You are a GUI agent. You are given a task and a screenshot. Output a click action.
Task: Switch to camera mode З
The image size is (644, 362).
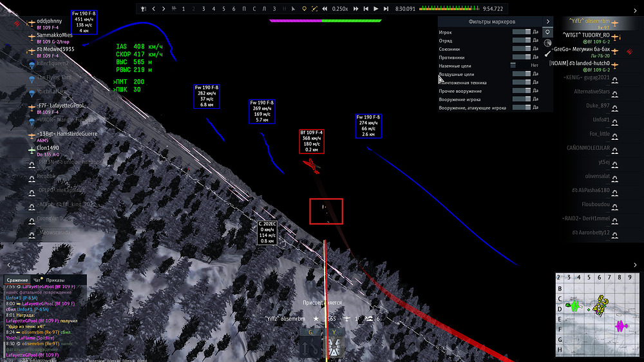274,8
